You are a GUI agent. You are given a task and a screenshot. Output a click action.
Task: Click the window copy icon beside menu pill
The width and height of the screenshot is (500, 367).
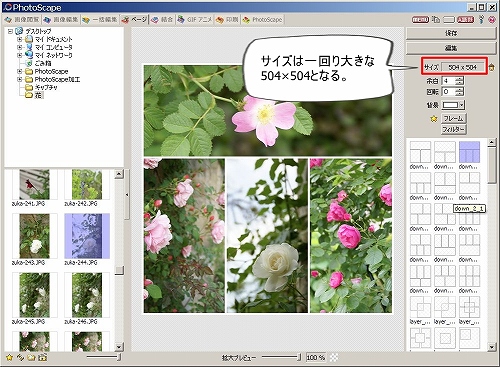436,20
